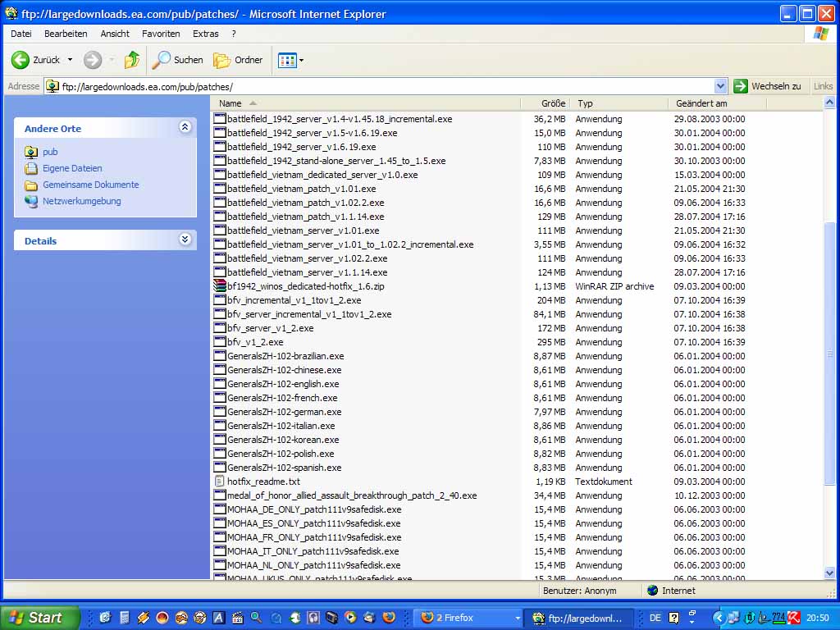The width and height of the screenshot is (840, 630).
Task: Select file bfv_server_v1_2.exe
Action: pyautogui.click(x=270, y=328)
